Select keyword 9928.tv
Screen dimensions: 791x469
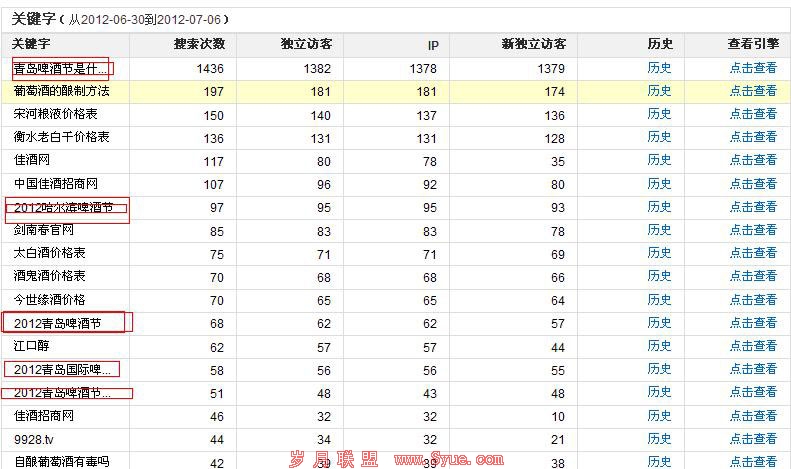tap(34, 439)
